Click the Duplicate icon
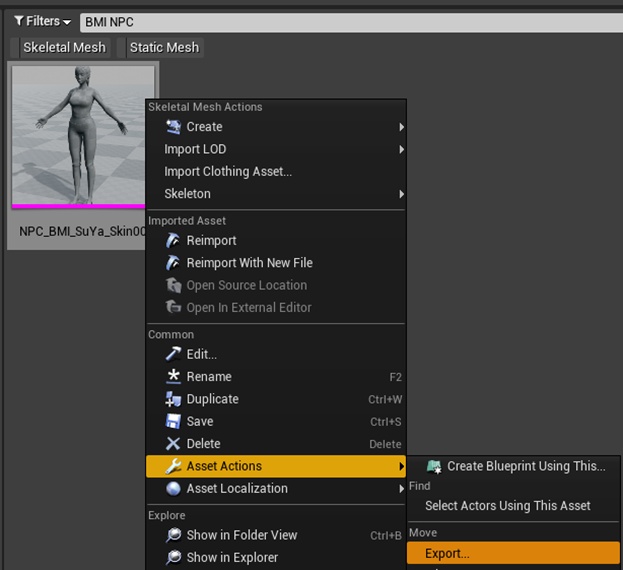 point(173,399)
